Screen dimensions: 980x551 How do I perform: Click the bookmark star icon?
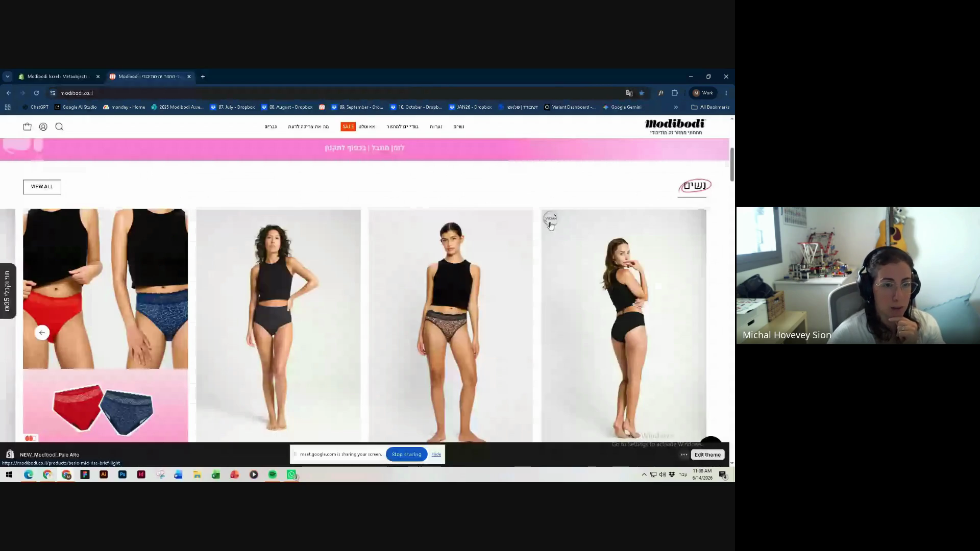(x=642, y=93)
